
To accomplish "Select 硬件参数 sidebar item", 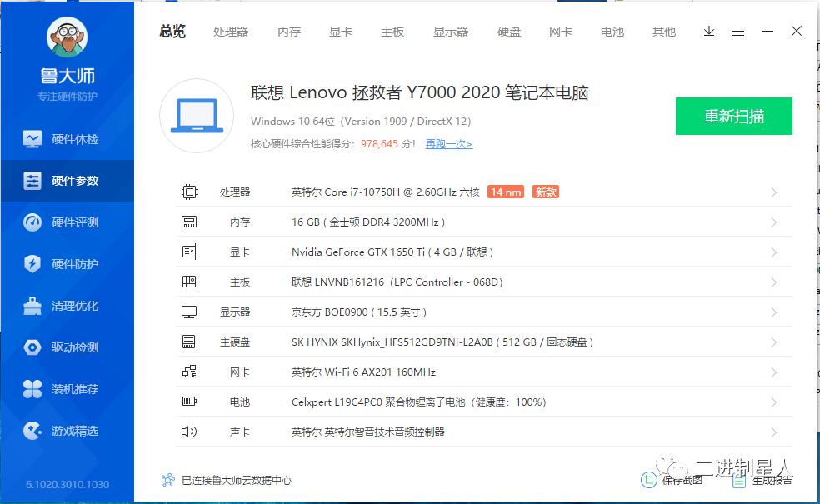I will (x=67, y=181).
